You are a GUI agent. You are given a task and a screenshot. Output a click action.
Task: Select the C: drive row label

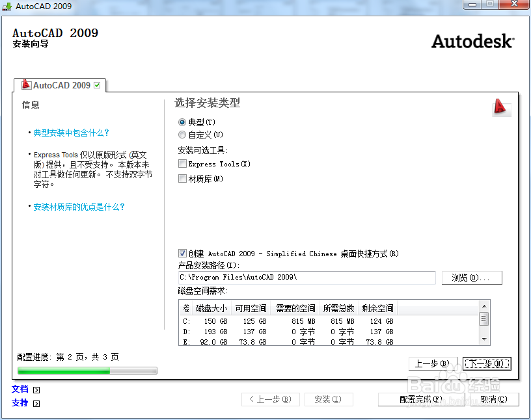(187, 321)
